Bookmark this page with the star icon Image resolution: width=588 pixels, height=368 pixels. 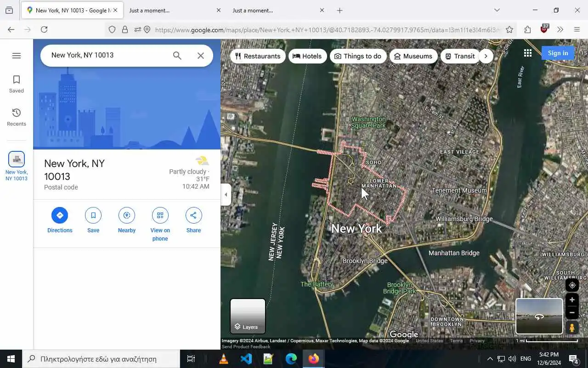tap(509, 29)
